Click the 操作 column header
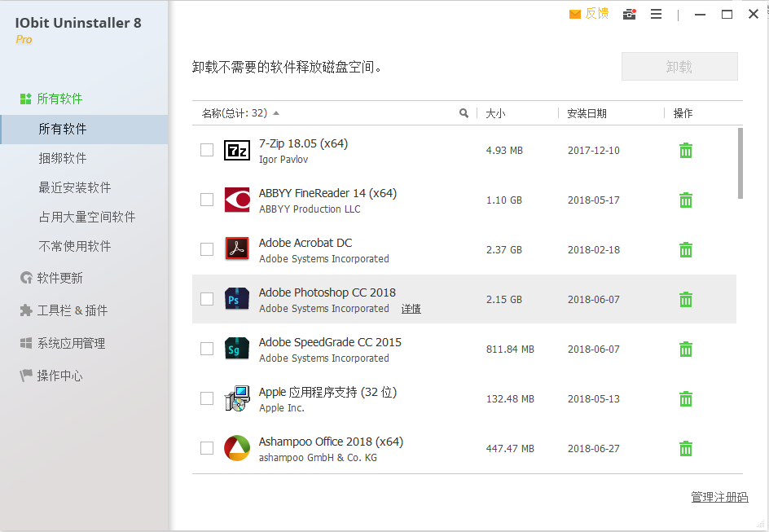This screenshot has width=769, height=532. click(683, 114)
